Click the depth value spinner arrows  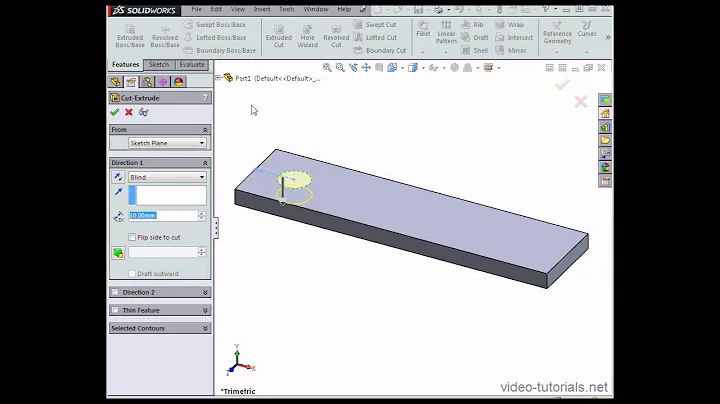click(202, 215)
